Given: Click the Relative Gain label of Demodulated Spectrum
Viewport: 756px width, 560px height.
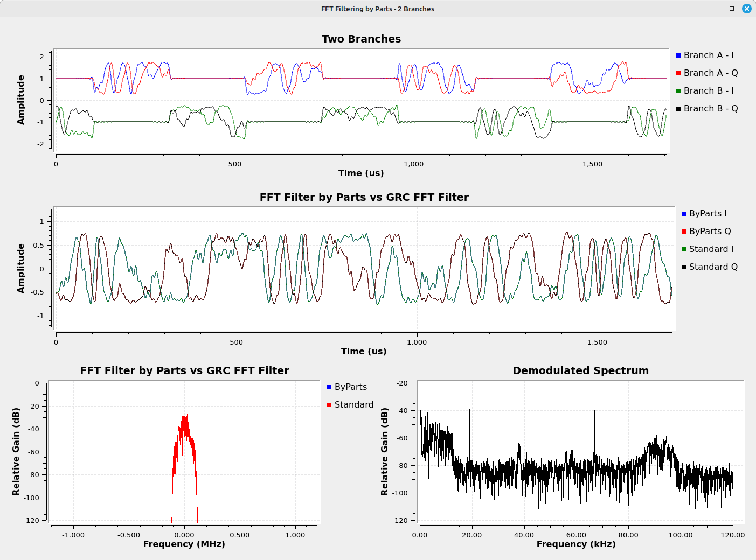Looking at the screenshot, I should [384, 451].
